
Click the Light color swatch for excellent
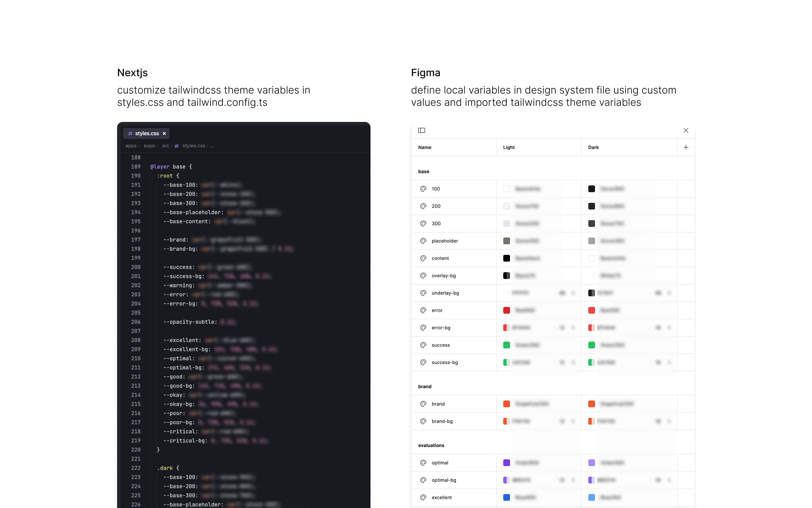pyautogui.click(x=506, y=497)
